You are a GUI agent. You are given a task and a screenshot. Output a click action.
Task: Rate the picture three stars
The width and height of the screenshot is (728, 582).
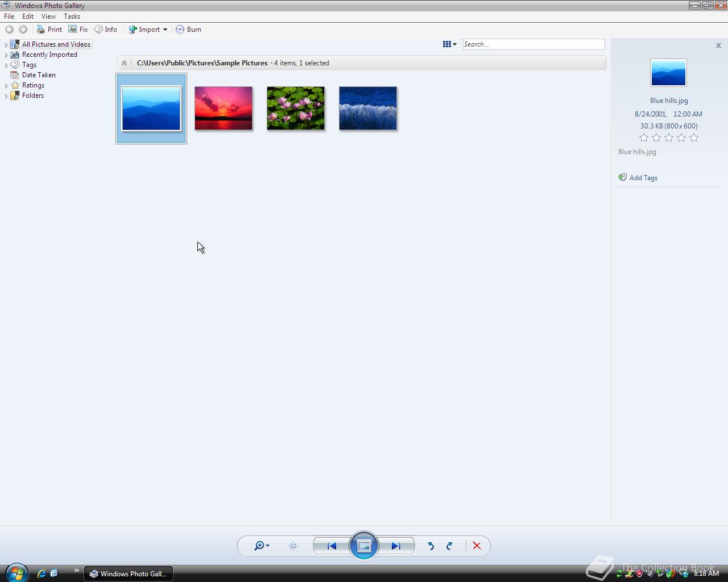click(669, 138)
